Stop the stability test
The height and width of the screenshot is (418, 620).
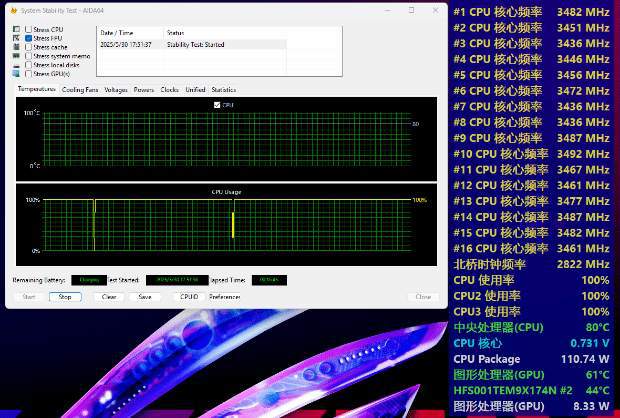(65, 297)
